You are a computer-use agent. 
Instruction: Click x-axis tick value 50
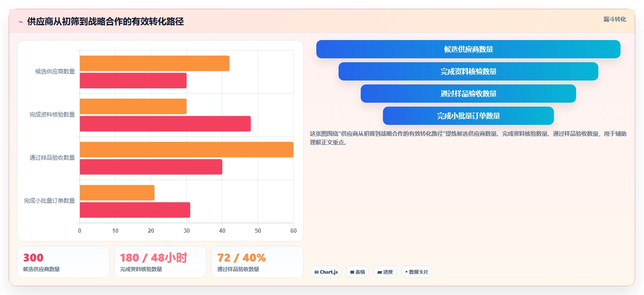[258, 231]
